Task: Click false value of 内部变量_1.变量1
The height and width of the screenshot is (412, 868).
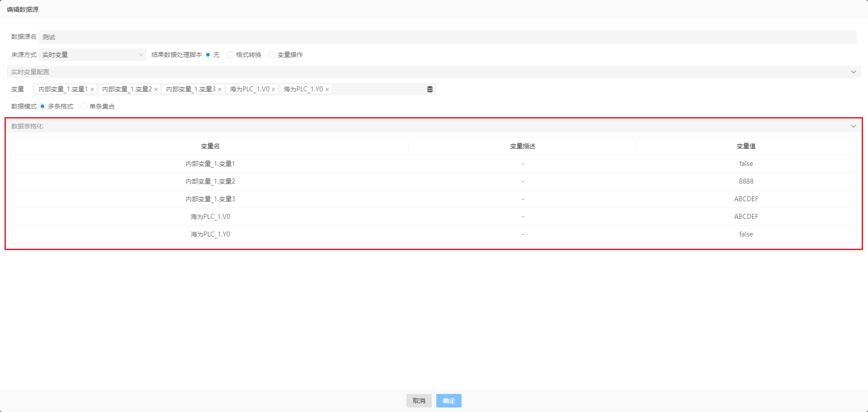Action: [746, 164]
